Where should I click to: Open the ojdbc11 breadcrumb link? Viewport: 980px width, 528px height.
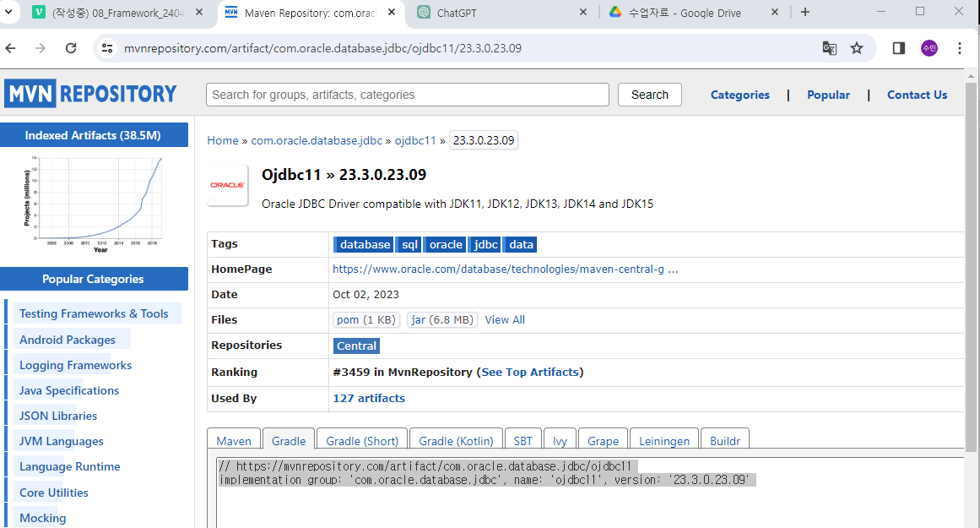click(415, 141)
